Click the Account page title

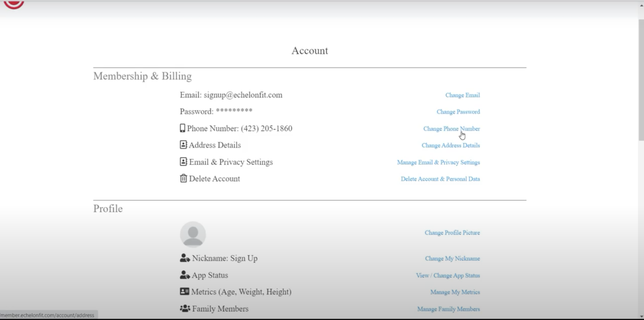[310, 50]
